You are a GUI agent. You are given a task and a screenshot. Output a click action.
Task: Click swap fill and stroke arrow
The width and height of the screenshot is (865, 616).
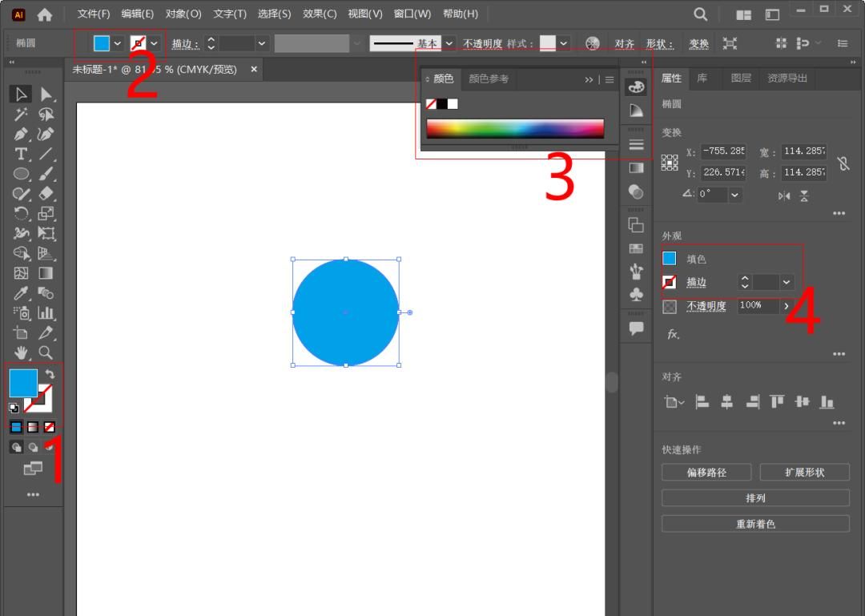pyautogui.click(x=50, y=374)
